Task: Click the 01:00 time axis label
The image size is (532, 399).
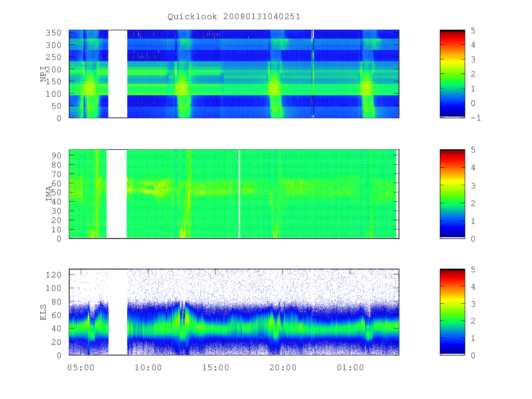Action: point(350,368)
